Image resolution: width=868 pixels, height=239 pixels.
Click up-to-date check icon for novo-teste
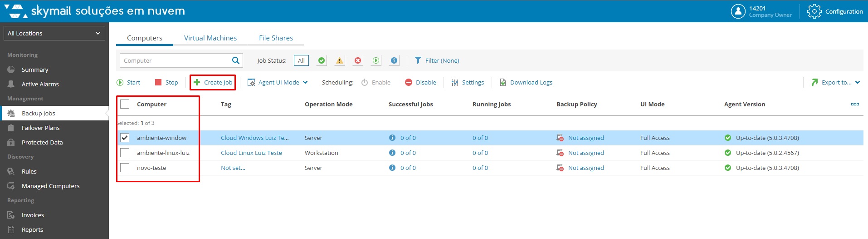coord(728,168)
